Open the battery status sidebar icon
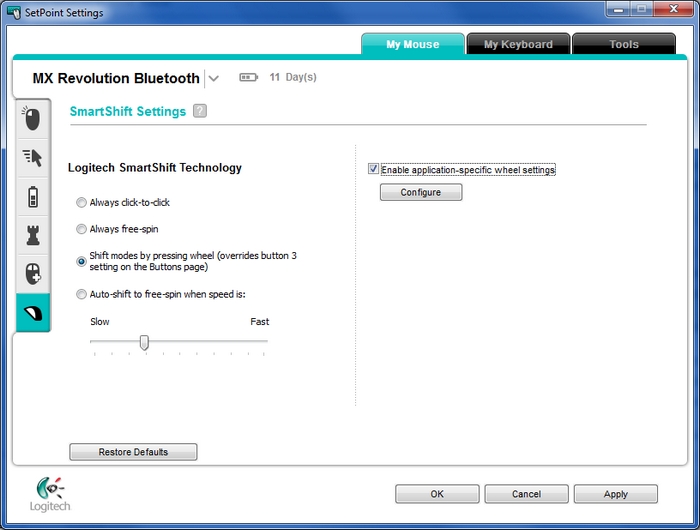This screenshot has height=530, width=700. click(x=32, y=195)
